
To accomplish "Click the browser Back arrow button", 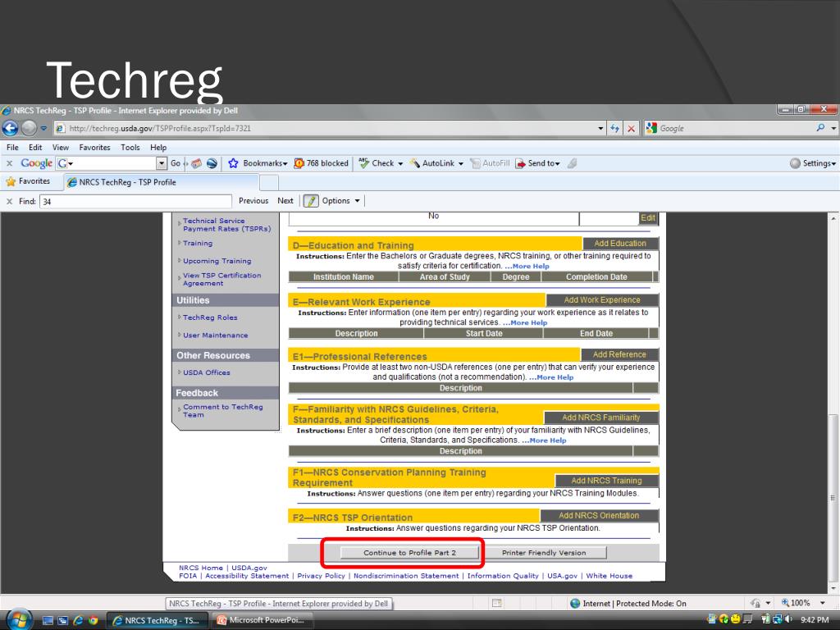I will [x=10, y=128].
